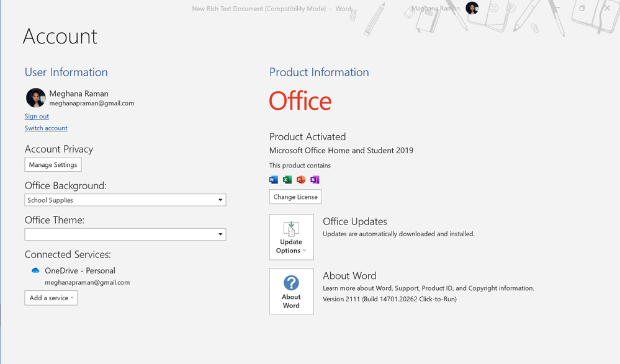Click the Version 2111 build number text
The height and width of the screenshot is (364, 620).
point(390,299)
